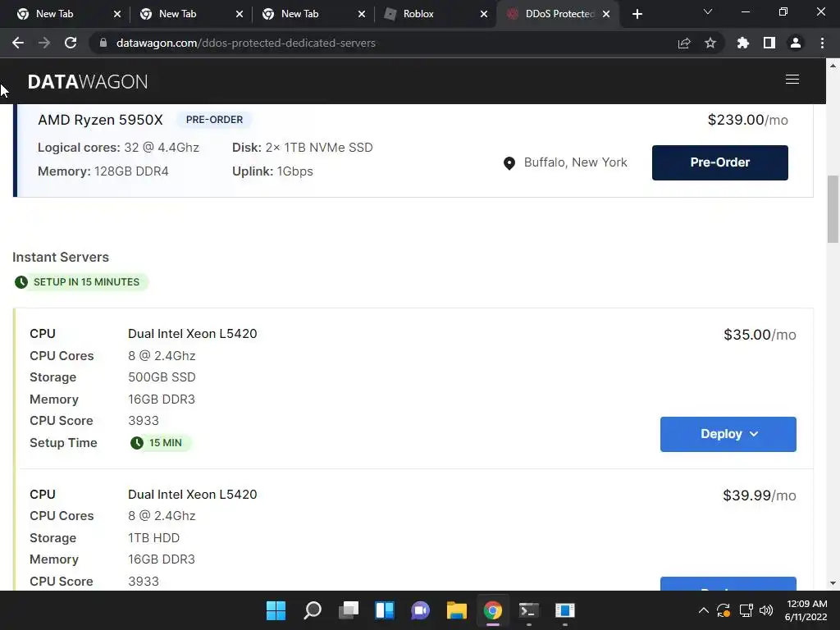Image resolution: width=840 pixels, height=630 pixels.
Task: Close the first New Tab
Action: pos(117,14)
